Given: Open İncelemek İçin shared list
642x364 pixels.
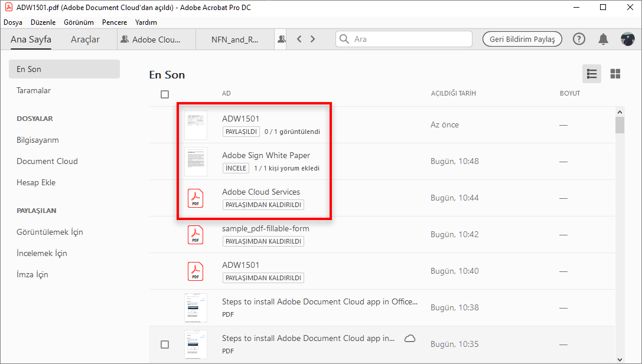Looking at the screenshot, I should point(42,253).
